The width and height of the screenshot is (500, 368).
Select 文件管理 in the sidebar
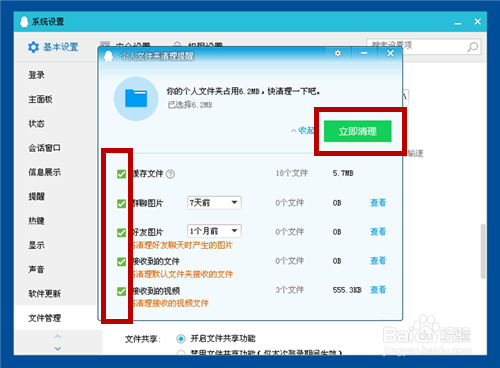pyautogui.click(x=44, y=318)
